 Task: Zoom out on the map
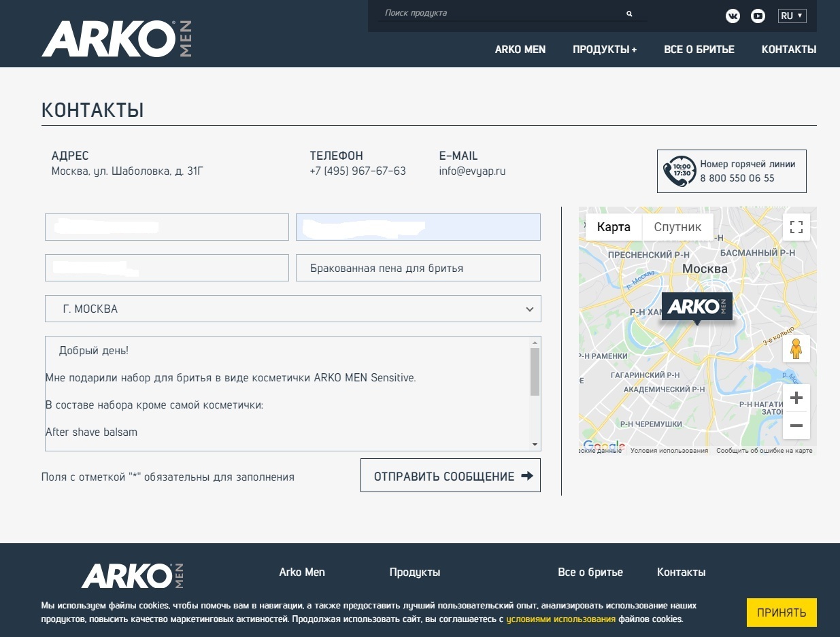[796, 426]
